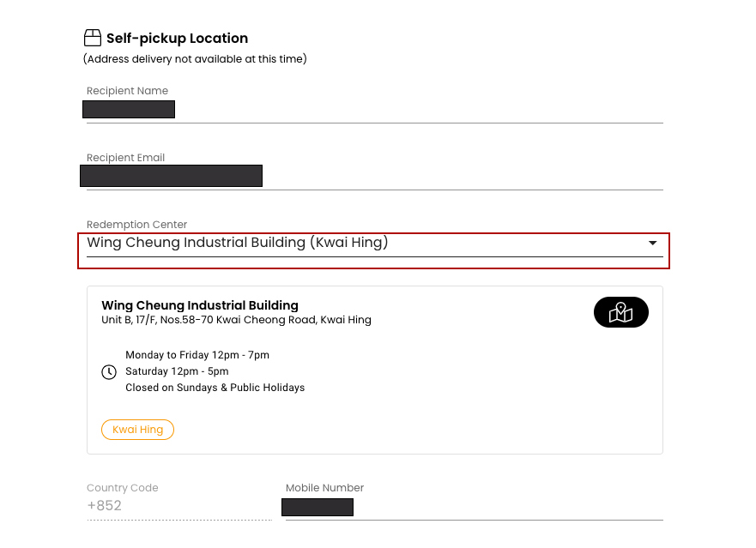
Task: Click the Saturday 12pm - 5pm text
Action: [x=177, y=371]
